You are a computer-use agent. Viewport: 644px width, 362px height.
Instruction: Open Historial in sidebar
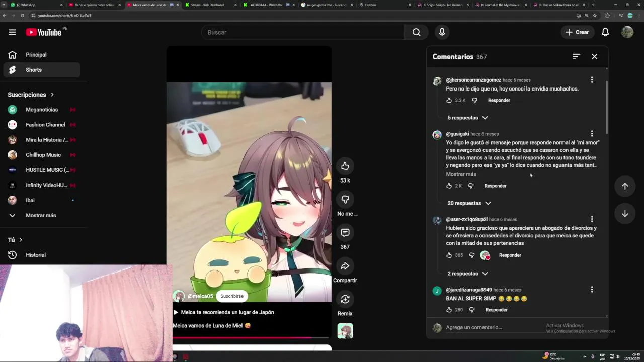click(x=42, y=255)
